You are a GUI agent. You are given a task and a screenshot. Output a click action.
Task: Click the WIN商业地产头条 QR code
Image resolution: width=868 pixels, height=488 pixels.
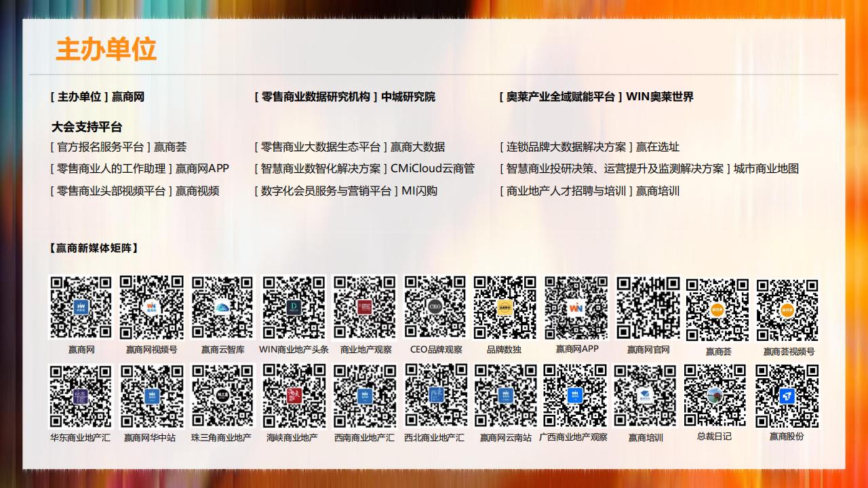294,307
